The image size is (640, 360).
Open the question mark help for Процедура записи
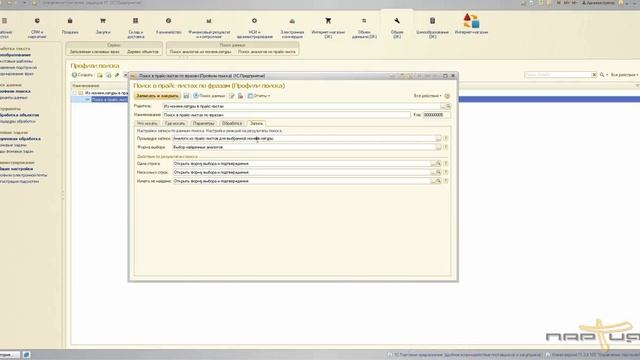point(446,138)
